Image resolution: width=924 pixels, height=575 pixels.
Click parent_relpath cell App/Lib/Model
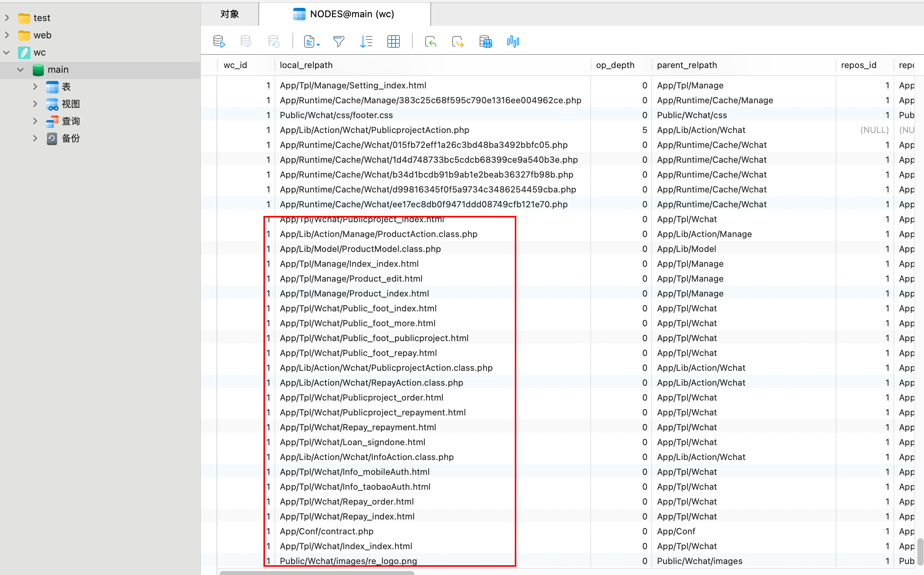pos(744,249)
